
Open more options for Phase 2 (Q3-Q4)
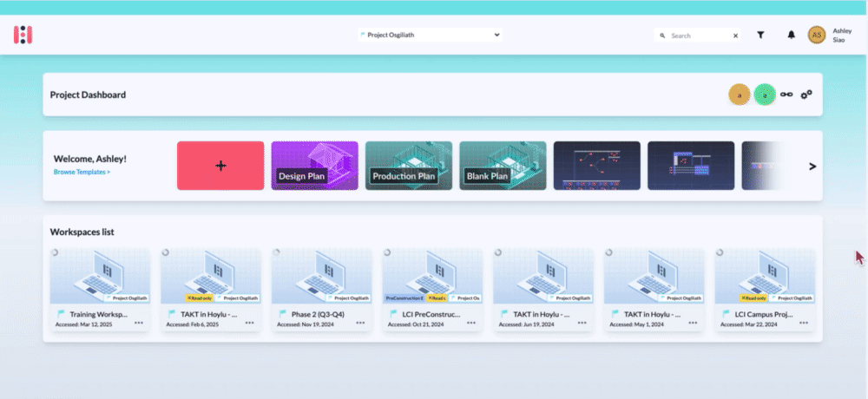pos(360,323)
